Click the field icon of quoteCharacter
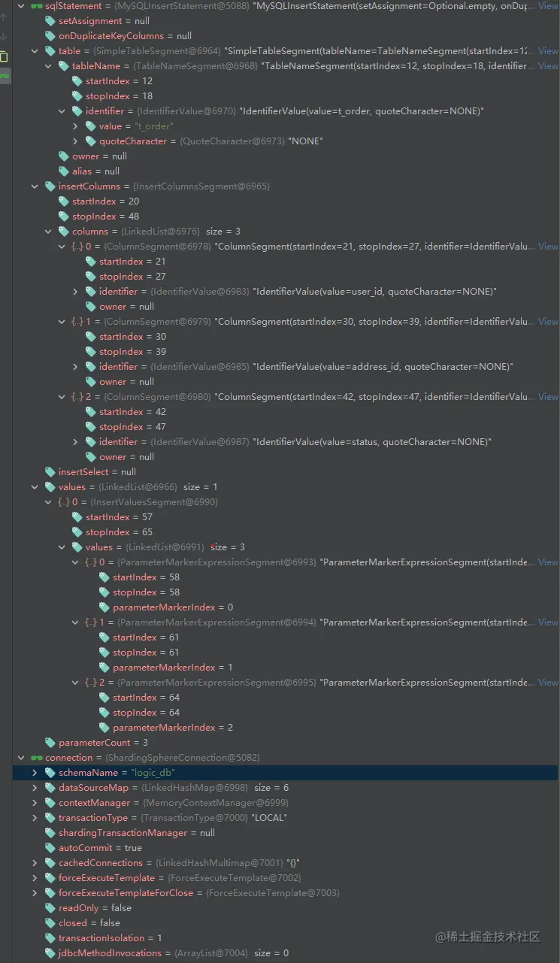560x963 pixels. coord(91,141)
